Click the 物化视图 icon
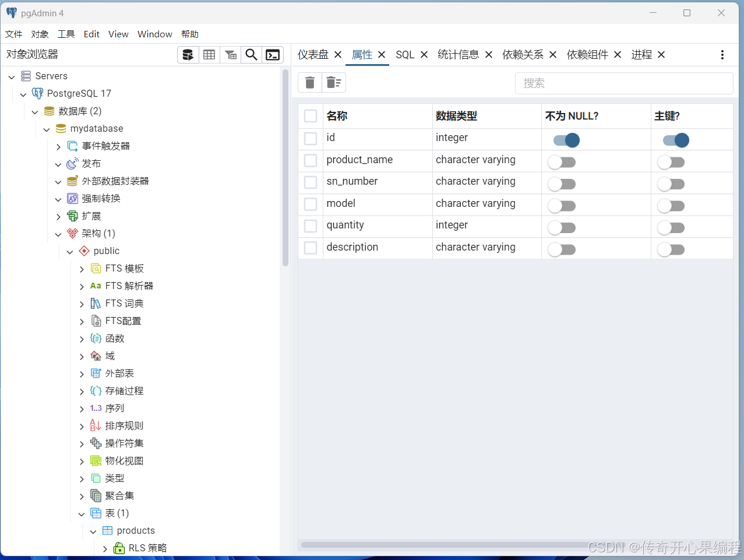This screenshot has height=560, width=744. pyautogui.click(x=96, y=460)
